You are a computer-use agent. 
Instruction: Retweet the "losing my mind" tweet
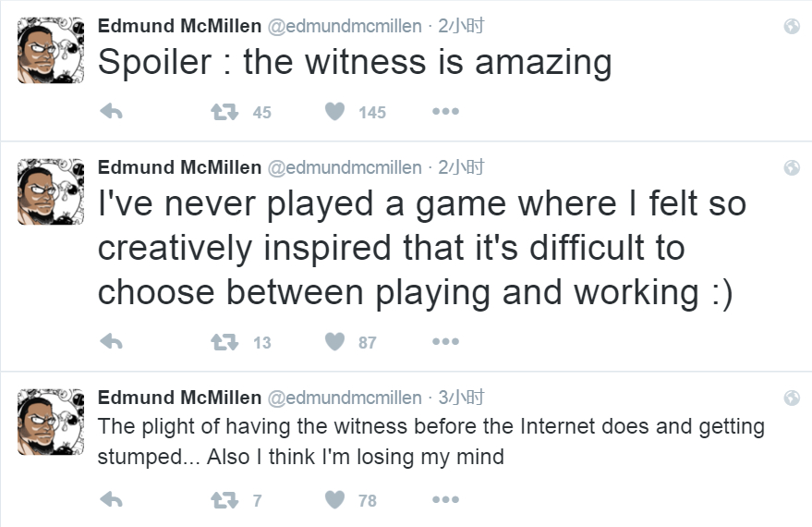[x=223, y=500]
